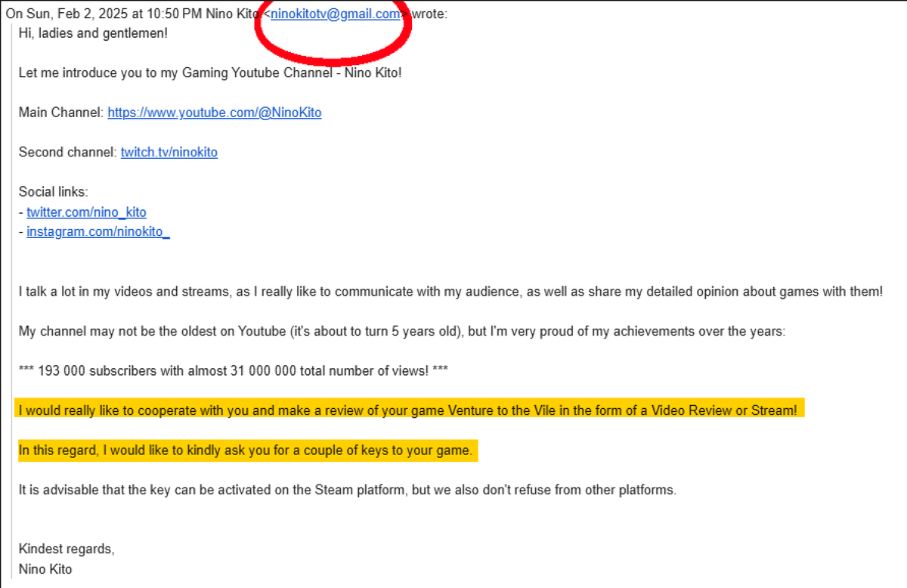Open the youtube.com/@NinoKito main channel link
Screen dimensions: 907x588
pyautogui.click(x=214, y=113)
